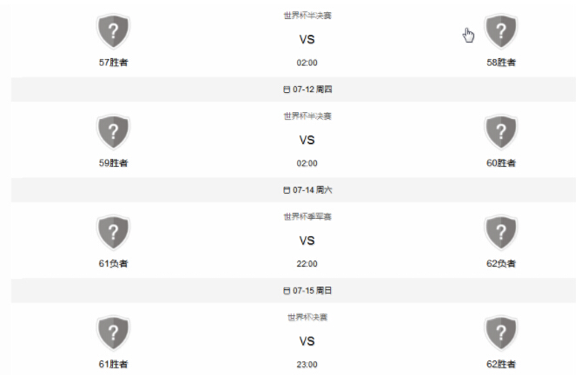
Task: Click the 60胜者 team name text
Action: click(x=501, y=162)
